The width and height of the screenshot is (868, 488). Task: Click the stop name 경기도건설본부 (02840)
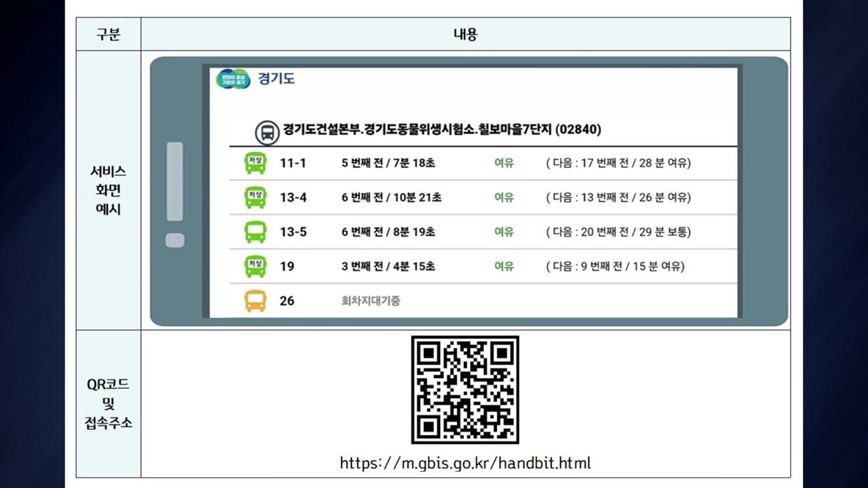pos(442,129)
